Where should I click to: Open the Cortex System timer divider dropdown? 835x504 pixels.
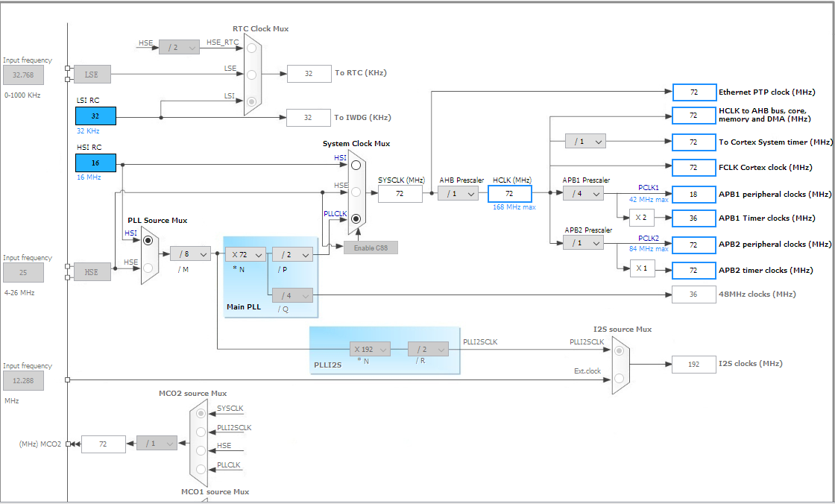(x=585, y=141)
